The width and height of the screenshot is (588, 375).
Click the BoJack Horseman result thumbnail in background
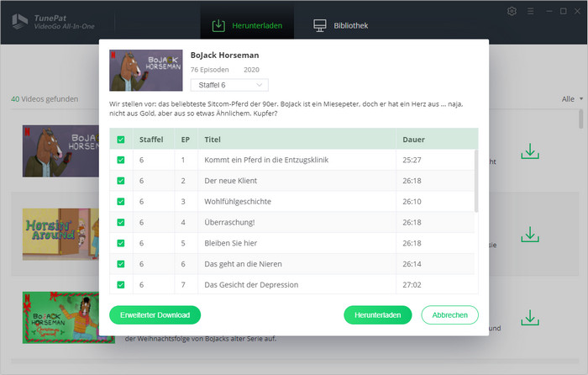tap(60, 151)
